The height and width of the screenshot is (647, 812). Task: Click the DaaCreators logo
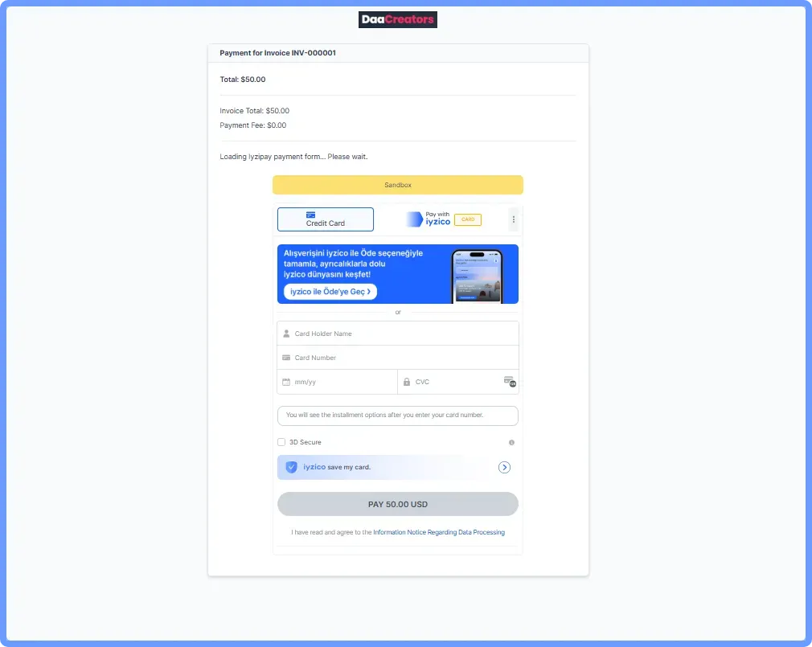point(398,19)
